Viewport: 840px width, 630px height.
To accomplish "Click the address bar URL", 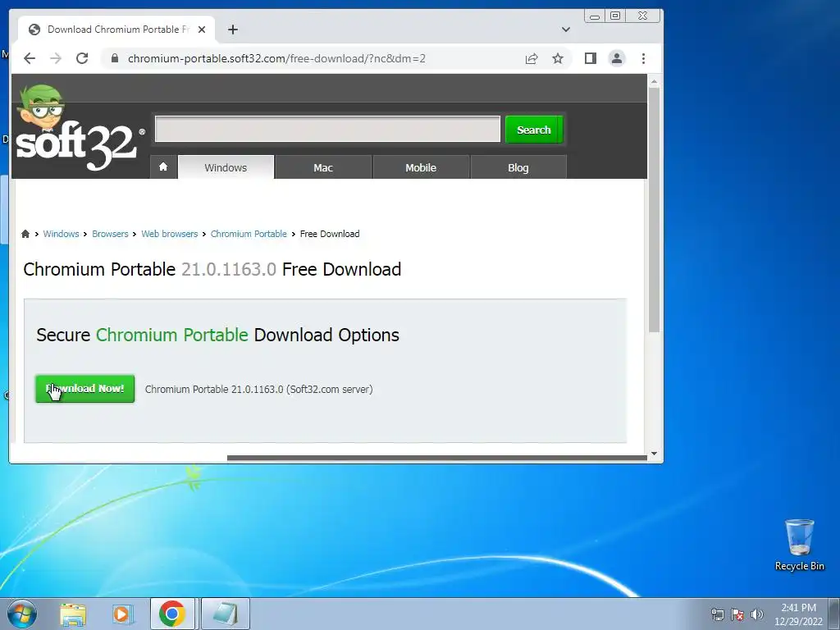I will (276, 58).
